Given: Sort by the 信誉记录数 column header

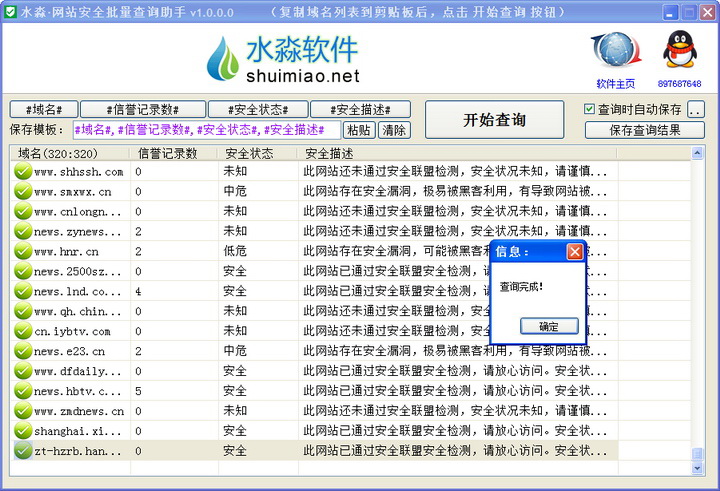Looking at the screenshot, I should pos(174,153).
